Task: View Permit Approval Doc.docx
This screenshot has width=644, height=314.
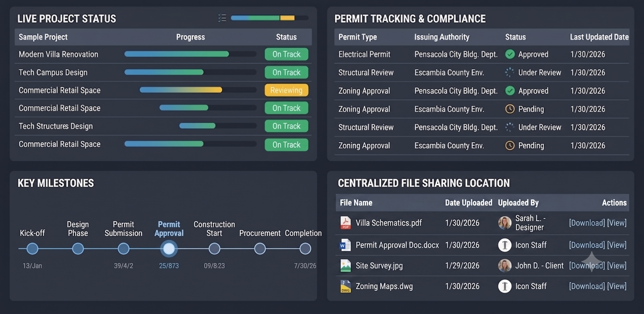Action: point(617,245)
